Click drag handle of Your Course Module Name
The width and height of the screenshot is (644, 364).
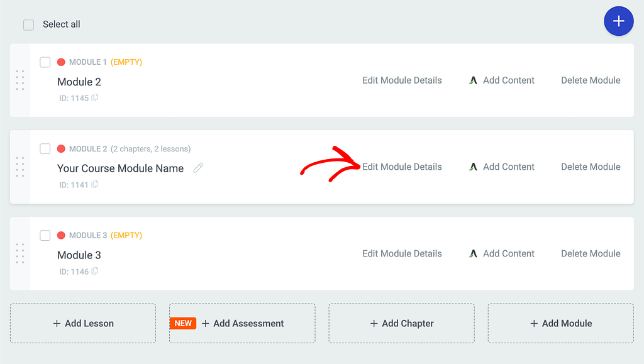tap(19, 167)
